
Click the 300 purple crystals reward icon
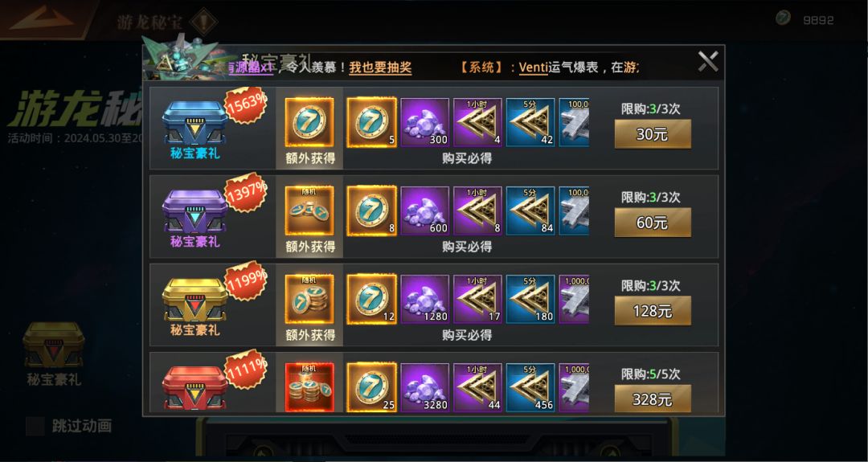coord(424,122)
